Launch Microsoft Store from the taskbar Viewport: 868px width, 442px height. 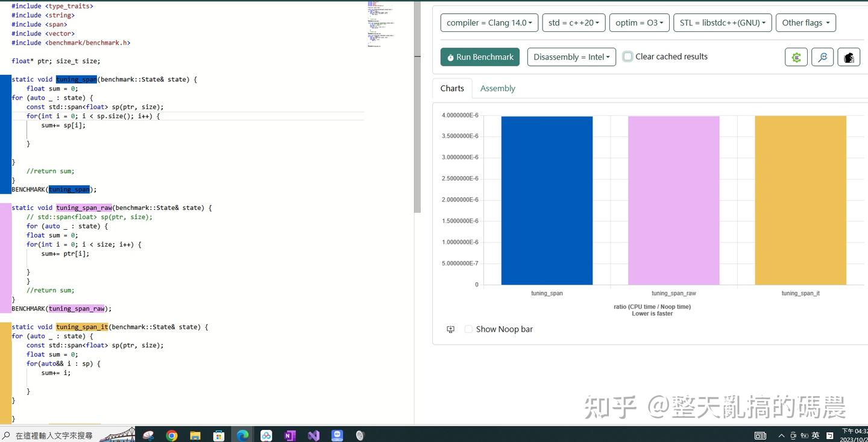pyautogui.click(x=219, y=435)
